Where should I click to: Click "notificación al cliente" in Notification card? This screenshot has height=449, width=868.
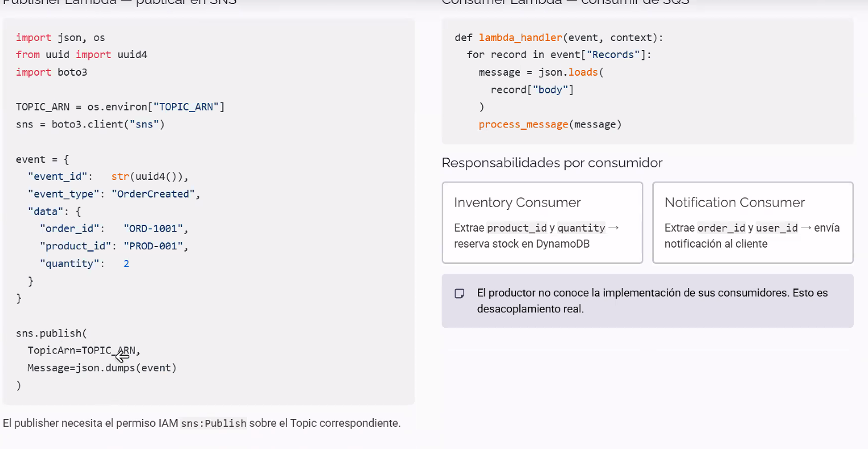tap(716, 244)
